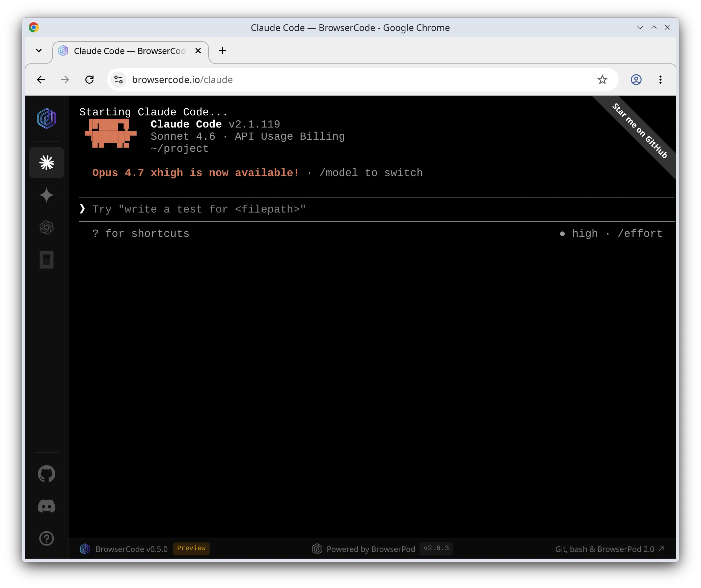Click the ~/project directory text
This screenshot has height=588, width=701.
point(180,148)
